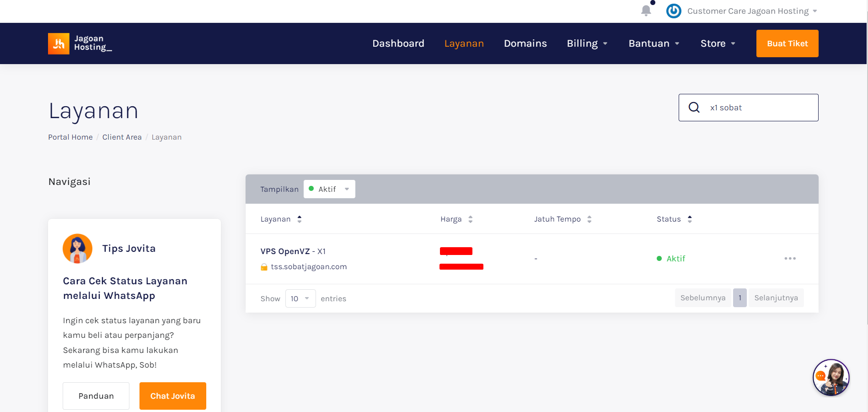
Task: Sort table by Layanan column
Action: point(281,219)
